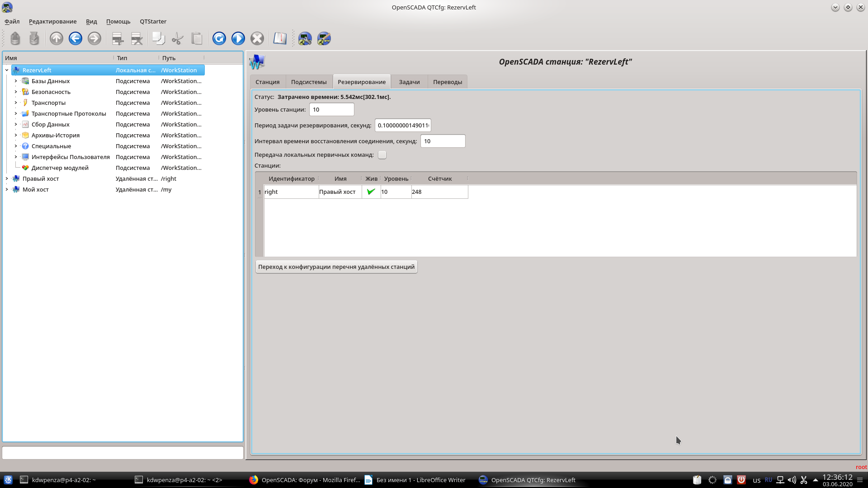
Task: Click the green alive checkmark for right station
Action: tap(371, 192)
